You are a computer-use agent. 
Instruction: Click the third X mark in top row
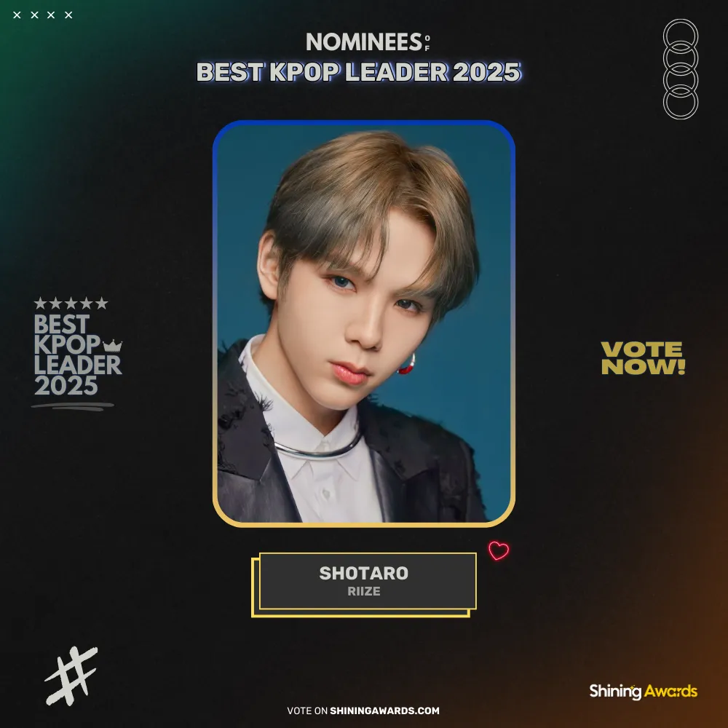pyautogui.click(x=51, y=15)
